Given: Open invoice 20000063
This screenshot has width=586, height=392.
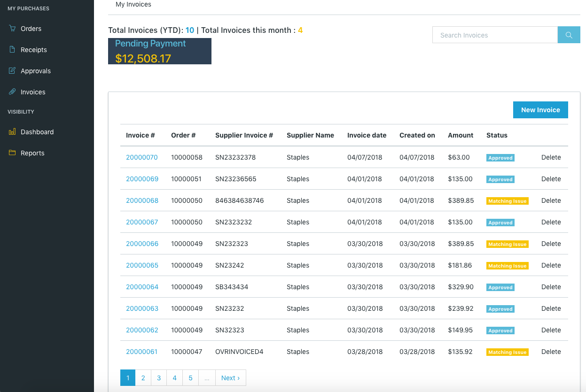Looking at the screenshot, I should point(142,308).
